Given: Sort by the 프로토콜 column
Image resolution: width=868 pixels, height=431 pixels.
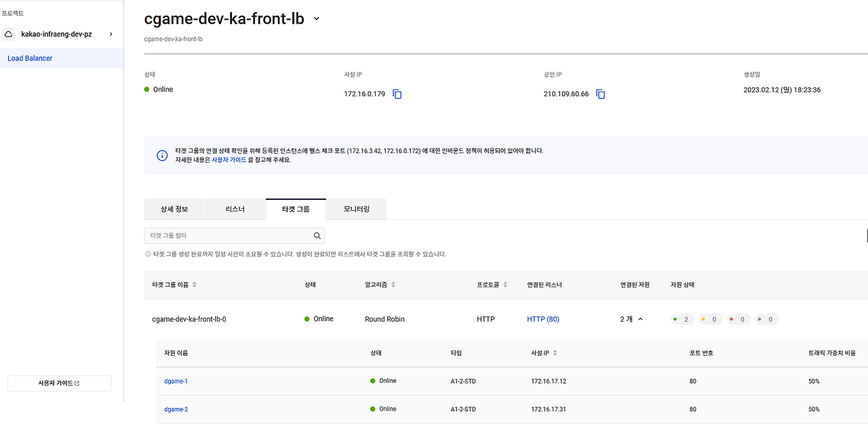Looking at the screenshot, I should point(505,285).
